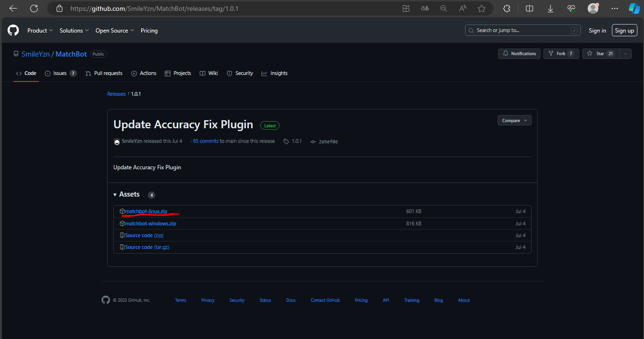Open the 2a5ef0e commit hash link
644x339 pixels.
coord(324,141)
